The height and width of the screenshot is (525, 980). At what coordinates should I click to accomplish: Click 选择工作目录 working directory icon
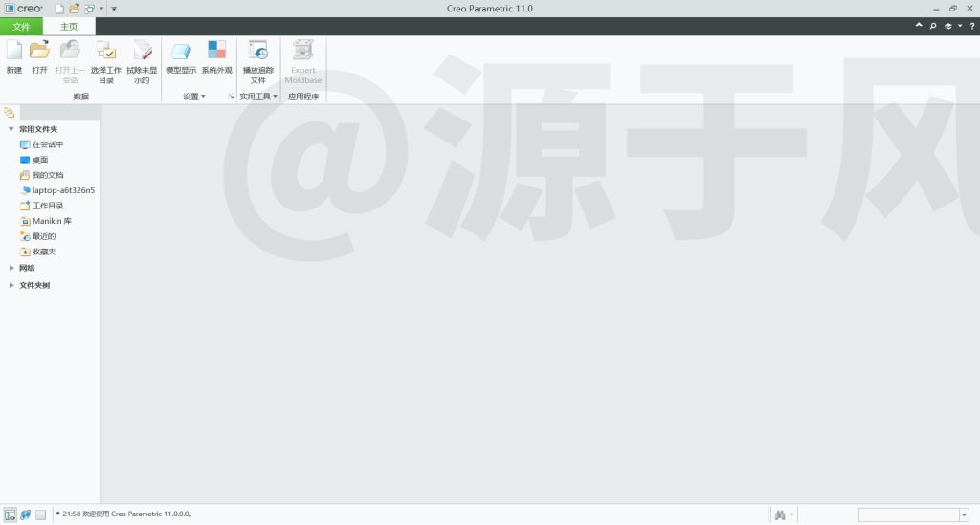105,50
